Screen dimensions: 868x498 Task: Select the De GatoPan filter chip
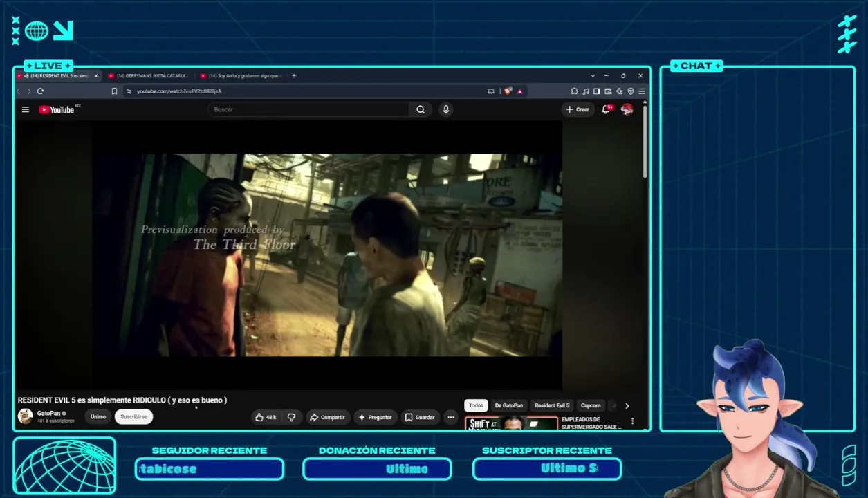(x=508, y=406)
